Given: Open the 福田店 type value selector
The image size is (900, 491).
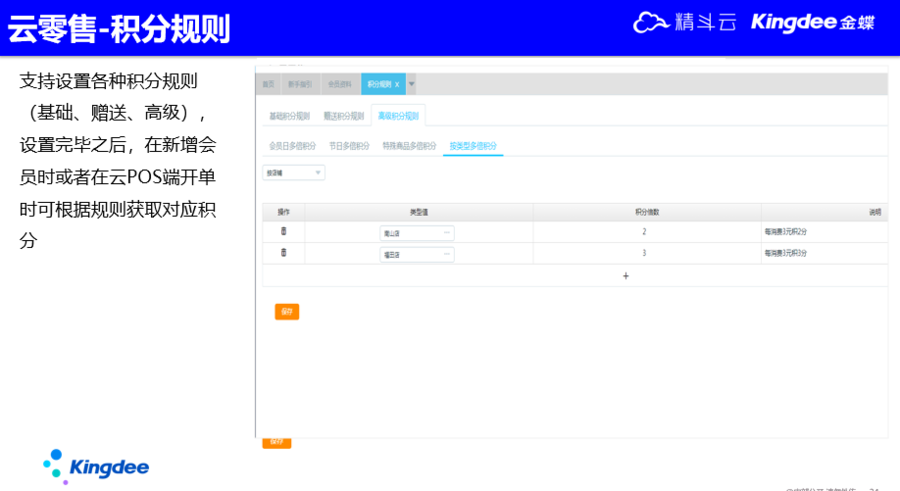Looking at the screenshot, I should (x=417, y=254).
